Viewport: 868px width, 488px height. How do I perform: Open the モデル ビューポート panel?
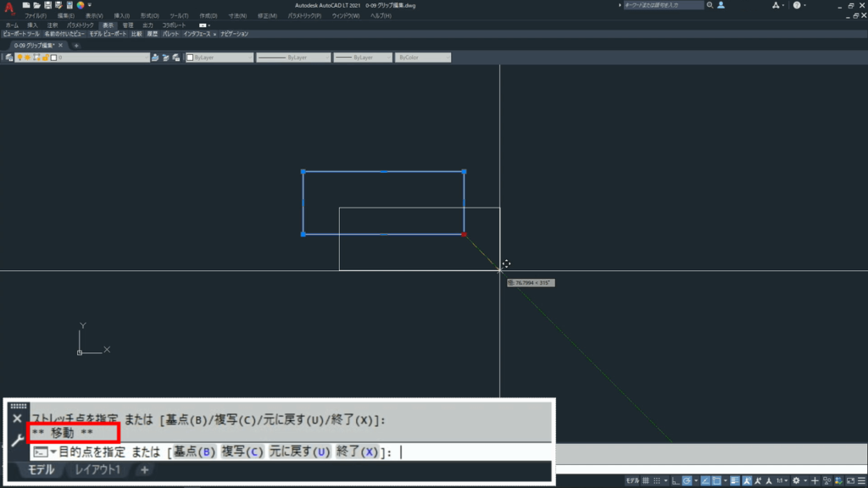(108, 34)
